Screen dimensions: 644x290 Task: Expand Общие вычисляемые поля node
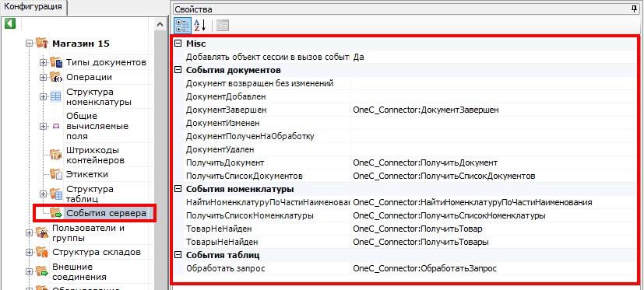point(43,126)
